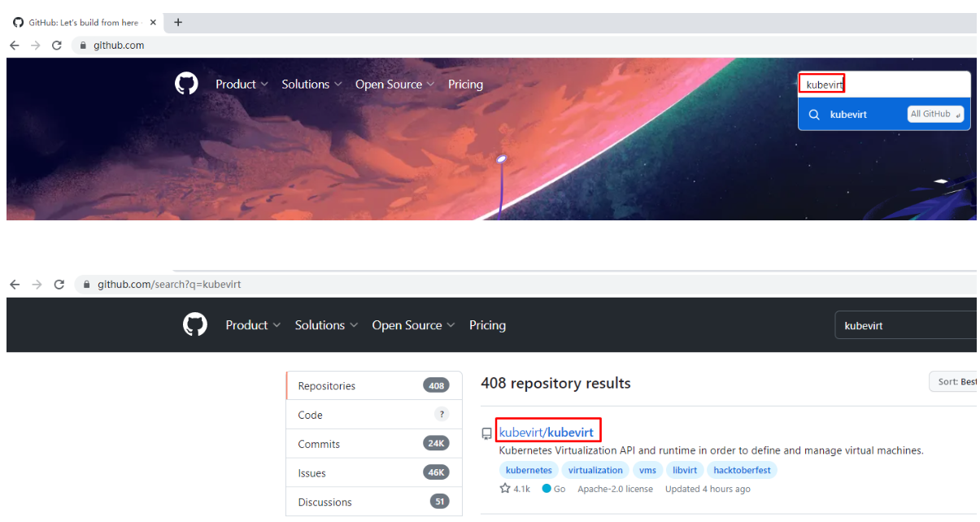The width and height of the screenshot is (980, 522).
Task: Select the Discussions filter
Action: click(374, 502)
